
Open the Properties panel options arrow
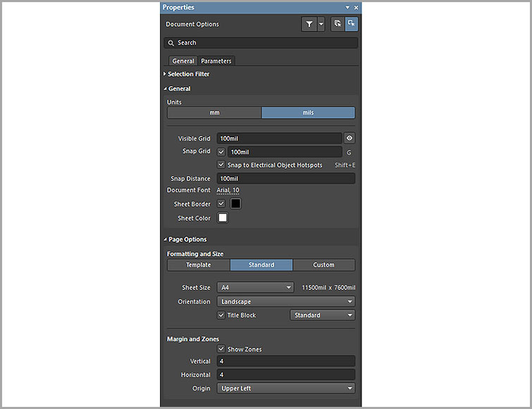347,8
